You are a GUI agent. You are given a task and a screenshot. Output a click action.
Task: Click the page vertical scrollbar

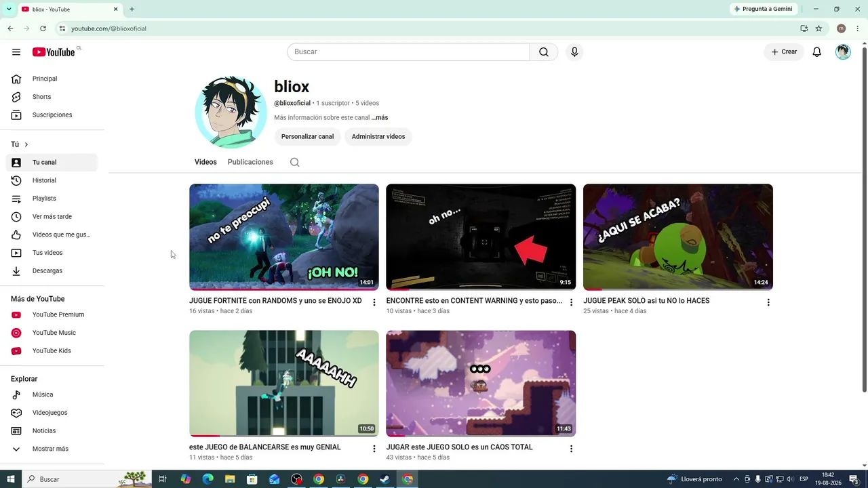click(864, 220)
